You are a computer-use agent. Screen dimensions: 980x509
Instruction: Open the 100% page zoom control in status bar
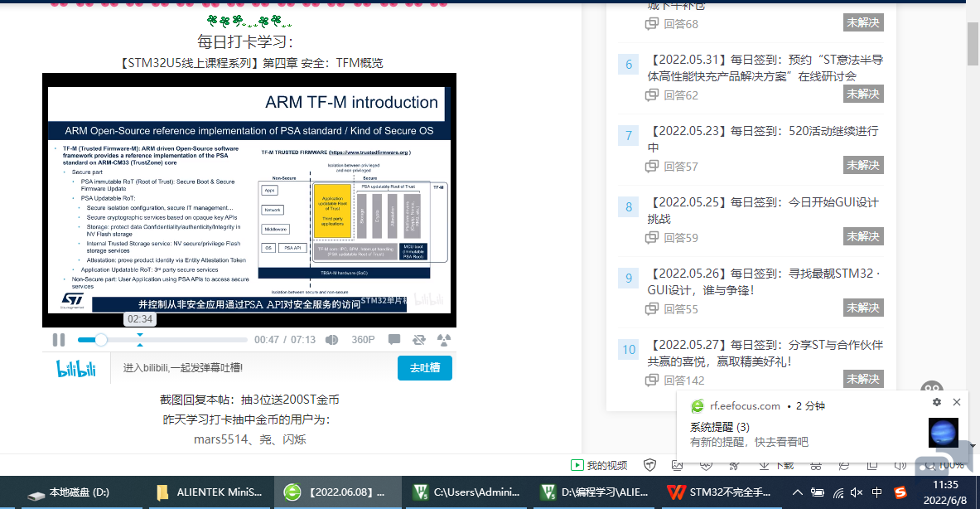coord(944,465)
